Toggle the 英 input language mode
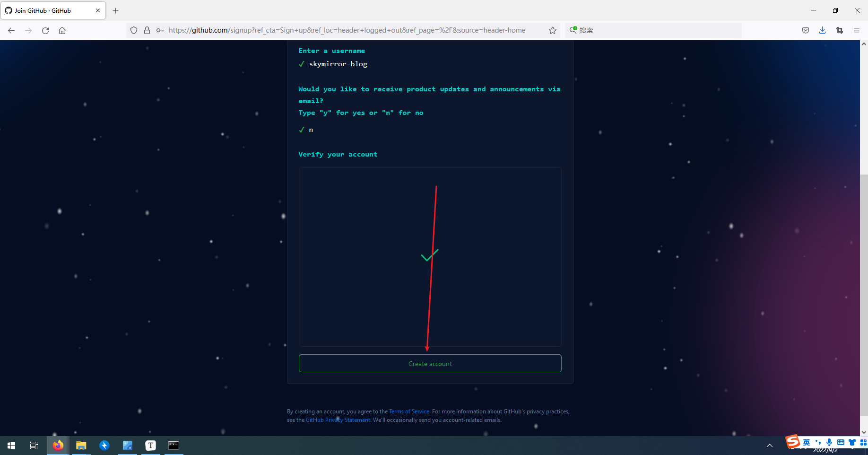868x455 pixels. 807,442
